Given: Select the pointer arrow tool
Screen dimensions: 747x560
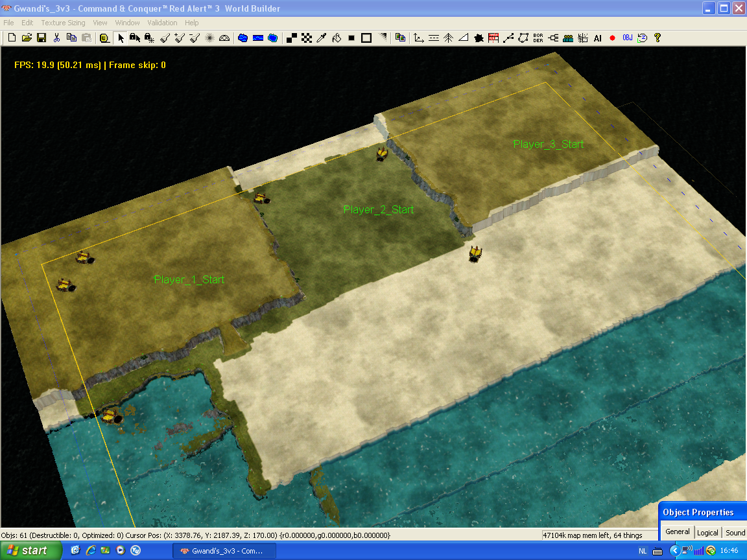Looking at the screenshot, I should click(x=120, y=38).
